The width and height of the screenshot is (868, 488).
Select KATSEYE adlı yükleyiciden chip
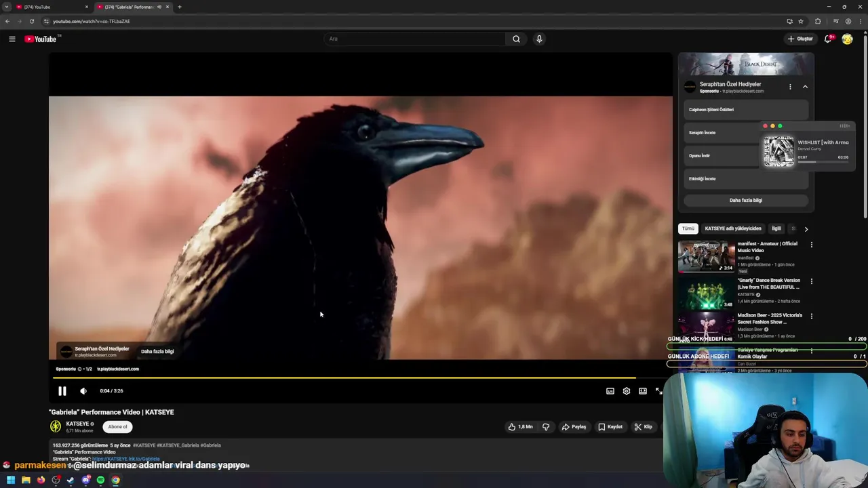coord(733,228)
